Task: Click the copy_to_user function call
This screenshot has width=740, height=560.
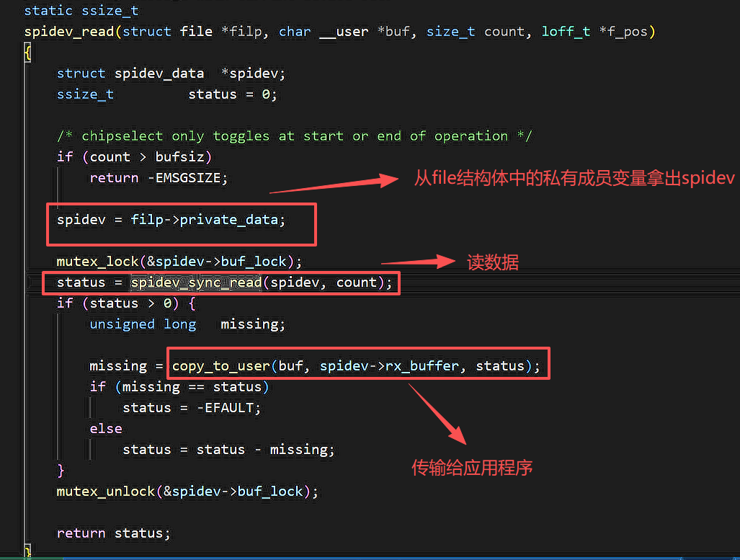Action: pyautogui.click(x=356, y=366)
